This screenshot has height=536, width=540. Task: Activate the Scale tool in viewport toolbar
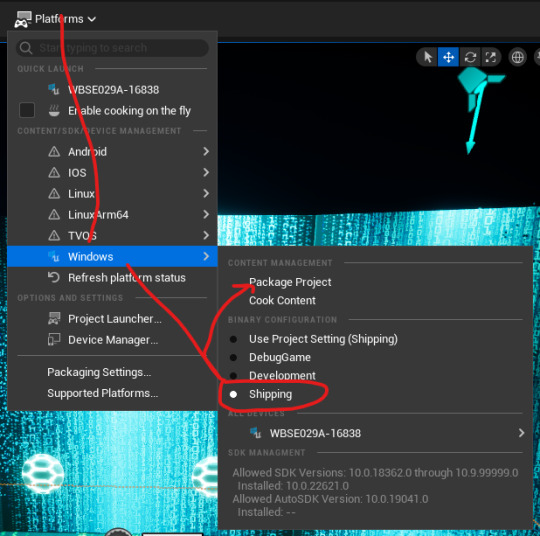pos(490,57)
